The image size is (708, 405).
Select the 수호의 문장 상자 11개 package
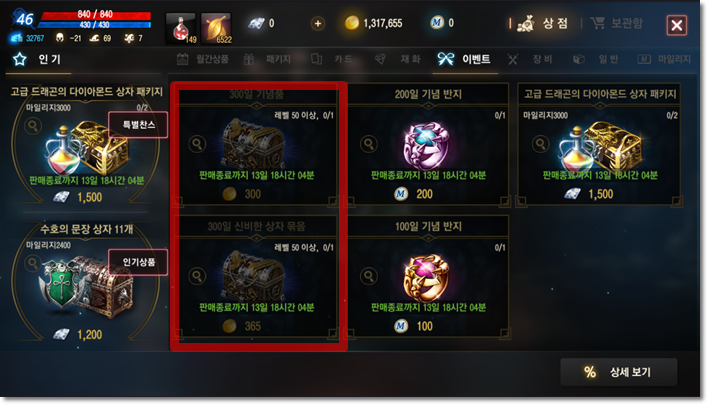(x=86, y=281)
